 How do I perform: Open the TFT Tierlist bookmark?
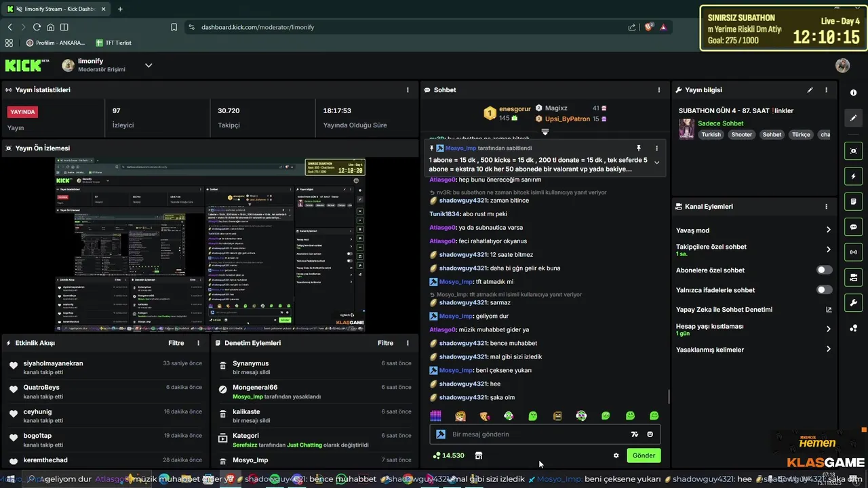(x=114, y=43)
